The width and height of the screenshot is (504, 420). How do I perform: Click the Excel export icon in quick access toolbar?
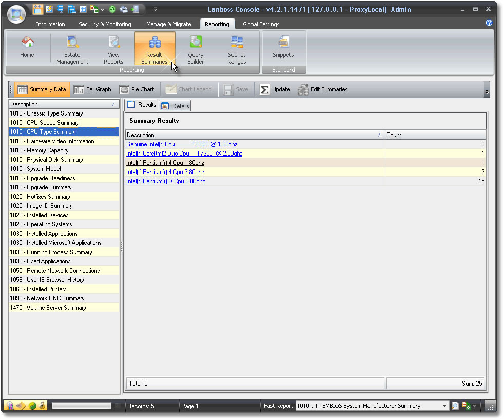94,9
